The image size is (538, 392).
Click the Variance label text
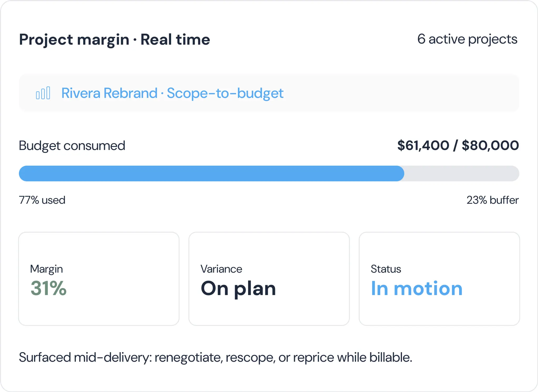[x=221, y=269]
